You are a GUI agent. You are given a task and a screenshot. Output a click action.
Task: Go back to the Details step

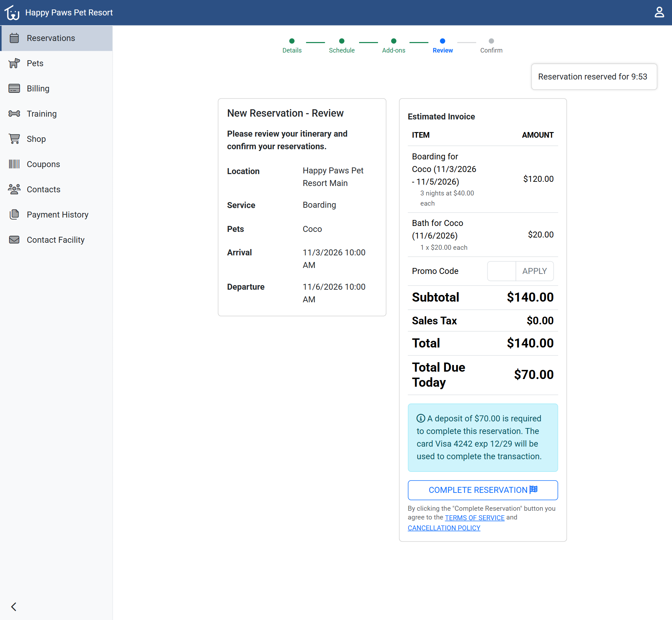(x=292, y=46)
